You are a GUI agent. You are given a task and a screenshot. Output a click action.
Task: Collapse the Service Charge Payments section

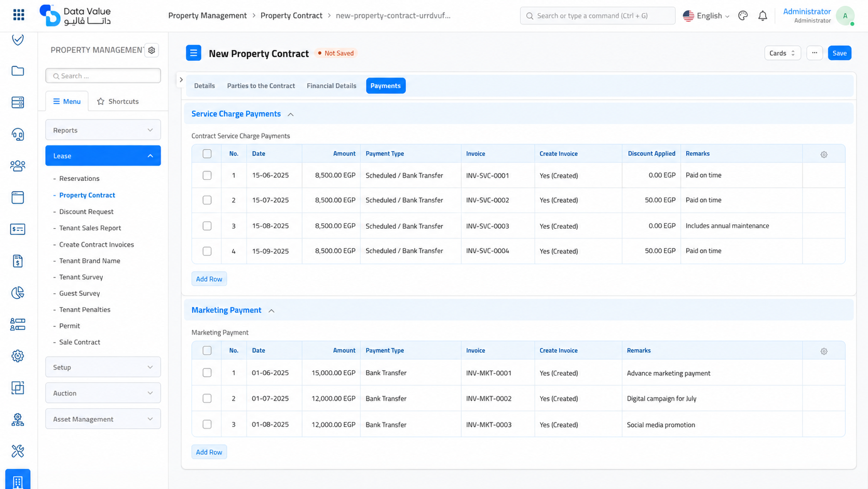pos(291,114)
